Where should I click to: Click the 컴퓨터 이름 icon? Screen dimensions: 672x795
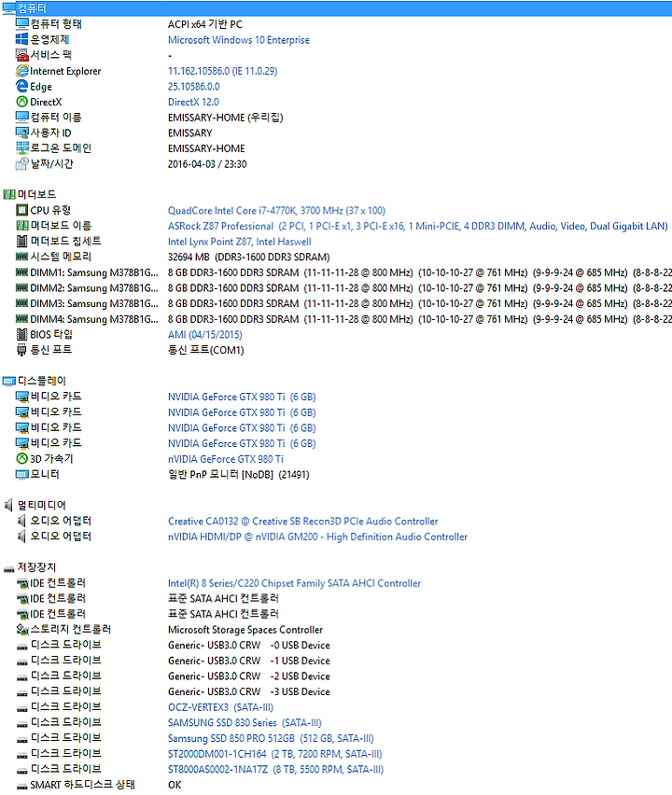click(x=21, y=118)
